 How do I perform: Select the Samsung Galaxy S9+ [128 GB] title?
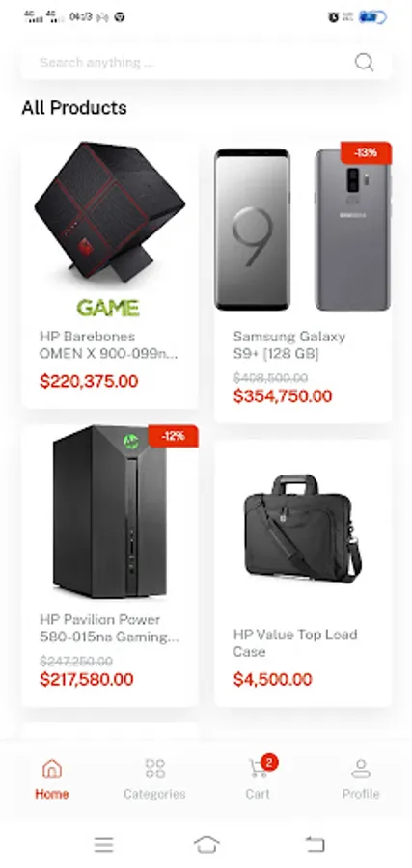click(x=289, y=345)
